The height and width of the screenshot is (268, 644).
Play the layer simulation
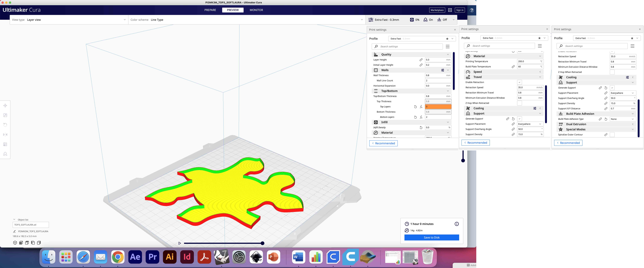click(180, 243)
